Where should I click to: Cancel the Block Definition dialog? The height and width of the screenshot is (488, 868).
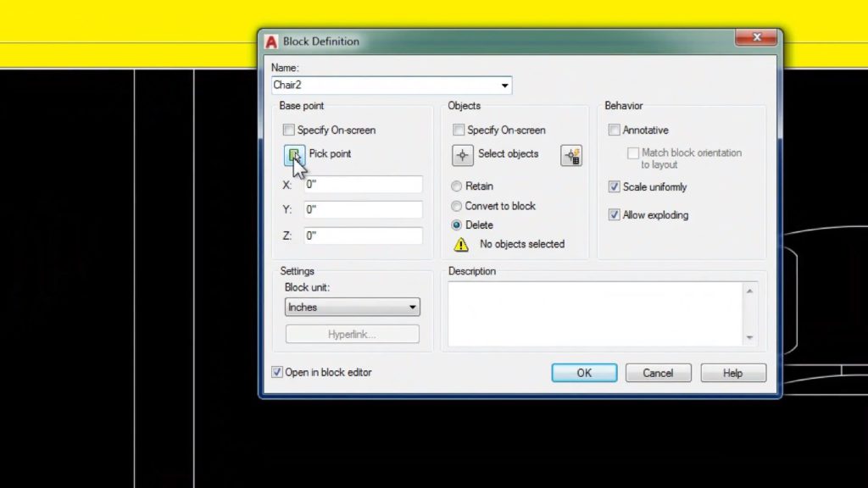tap(658, 372)
